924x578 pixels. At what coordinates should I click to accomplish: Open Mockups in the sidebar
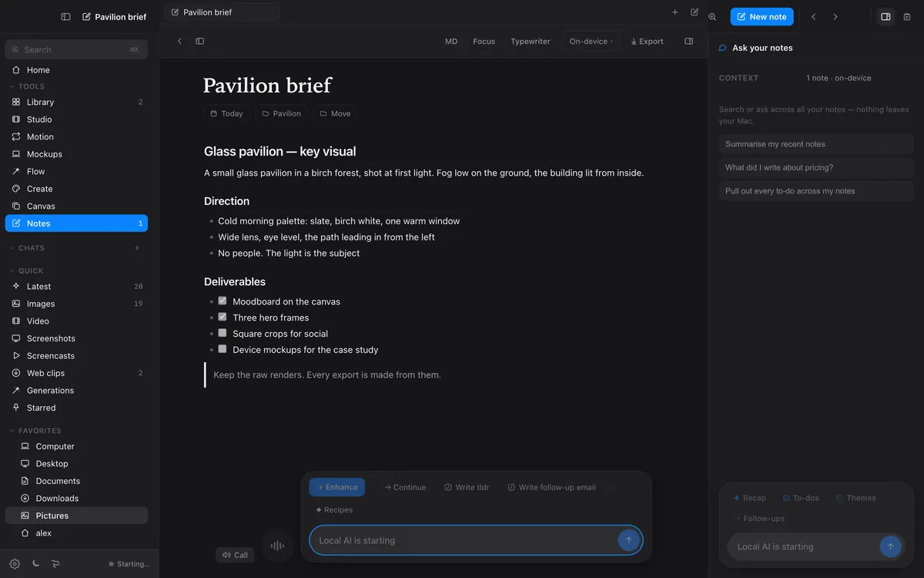tap(76, 154)
